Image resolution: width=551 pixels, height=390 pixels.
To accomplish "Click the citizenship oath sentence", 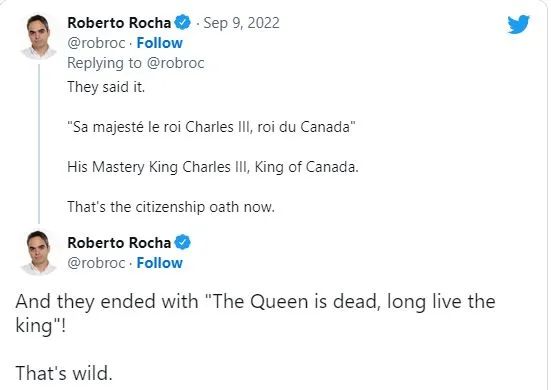I will 171,207.
